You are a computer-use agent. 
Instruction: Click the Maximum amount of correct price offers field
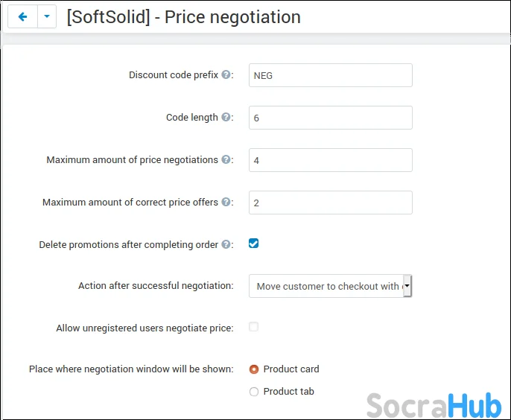point(331,203)
